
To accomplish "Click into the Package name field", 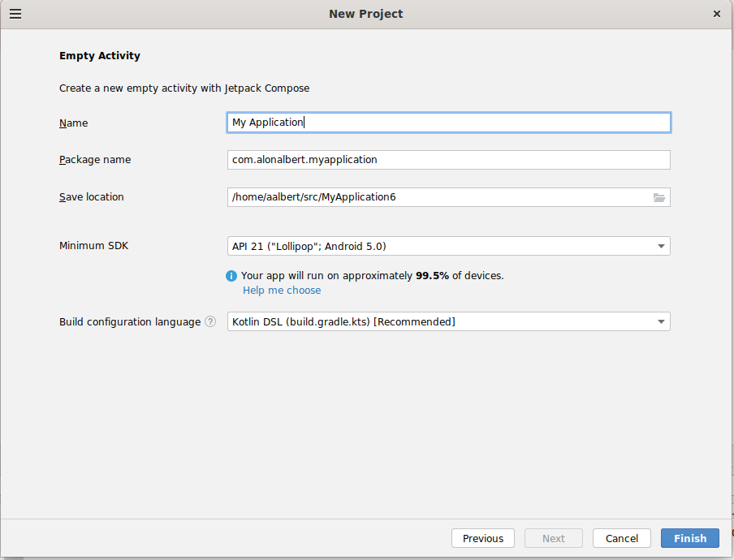I will (x=448, y=160).
